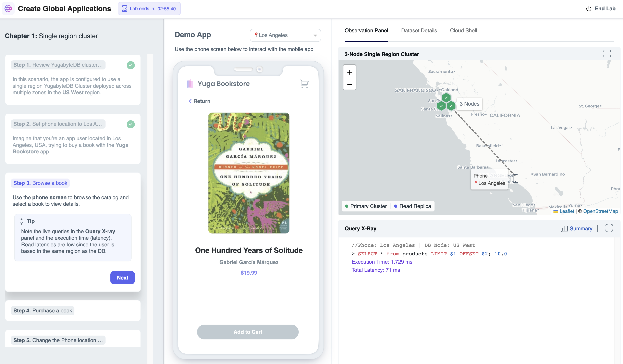
Task: Toggle the Primary Cluster legend indicator
Action: coord(347,206)
